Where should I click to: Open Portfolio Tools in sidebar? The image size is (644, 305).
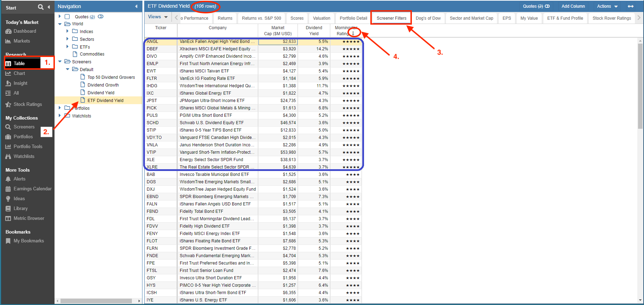point(24,147)
